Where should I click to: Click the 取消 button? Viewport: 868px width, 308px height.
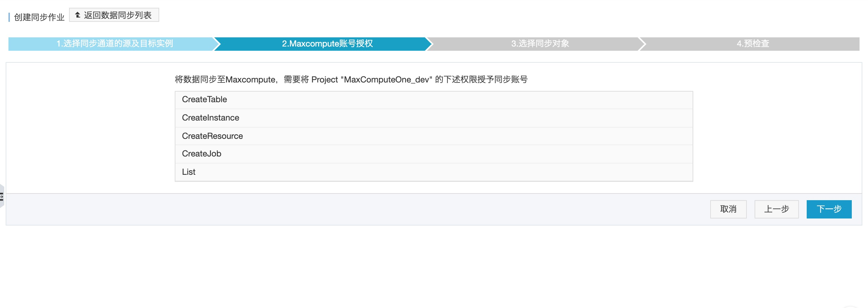728,209
